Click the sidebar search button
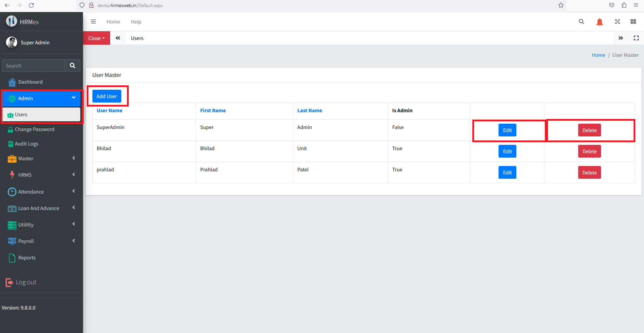644x333 pixels. point(73,66)
